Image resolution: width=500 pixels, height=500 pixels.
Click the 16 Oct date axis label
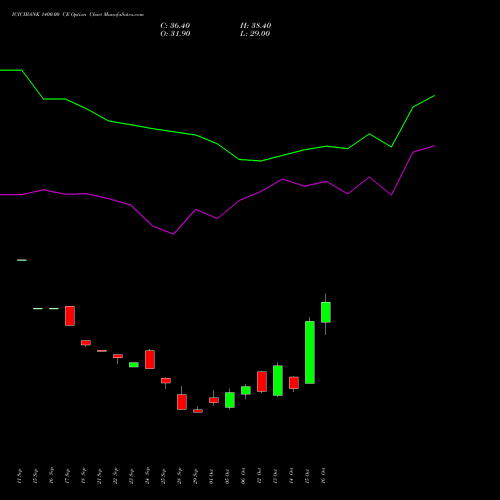[324, 476]
